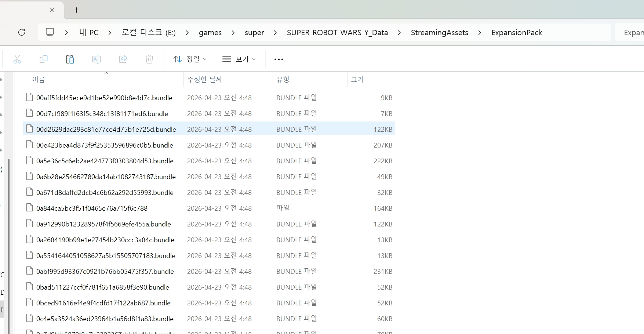Image resolution: width=644 pixels, height=334 pixels.
Task: Click the Rename icon in toolbar
Action: pos(96,59)
